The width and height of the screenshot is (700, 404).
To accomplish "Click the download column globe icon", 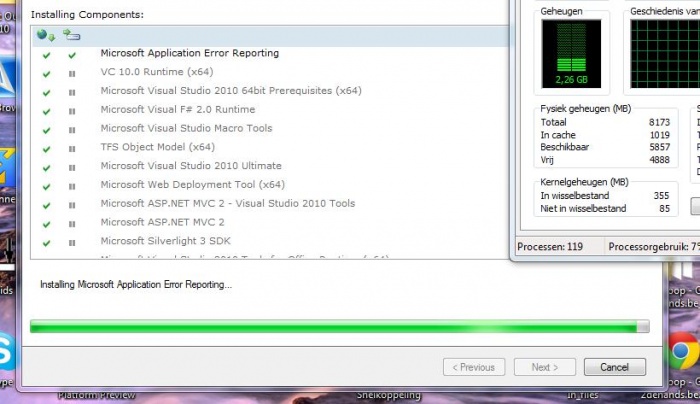I will pyautogui.click(x=46, y=35).
